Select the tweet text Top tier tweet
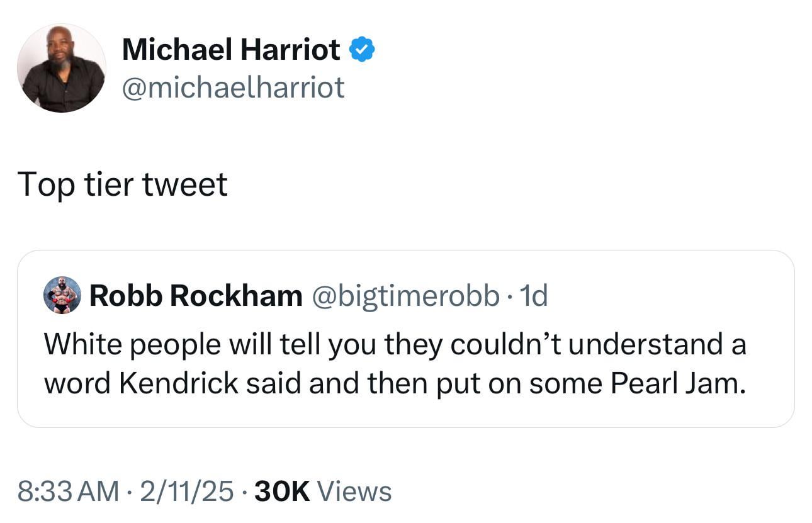This screenshot has height=523, width=812. pos(123,184)
